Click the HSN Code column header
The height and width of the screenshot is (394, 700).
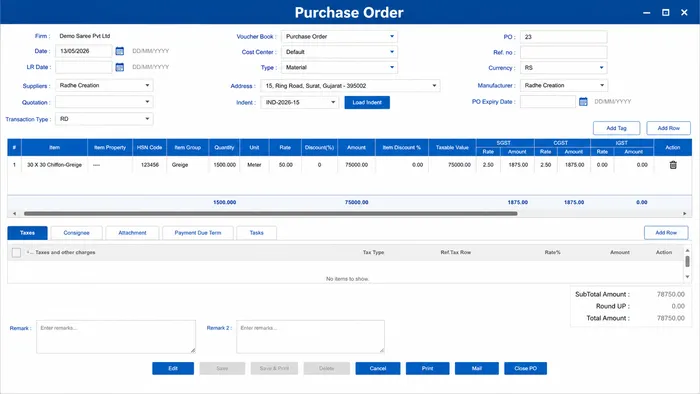[x=150, y=147]
